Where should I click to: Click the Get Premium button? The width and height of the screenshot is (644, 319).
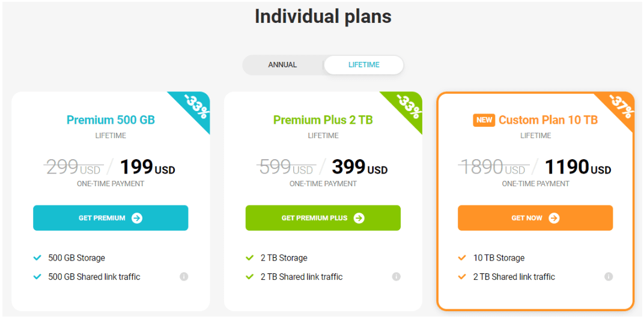tap(111, 218)
